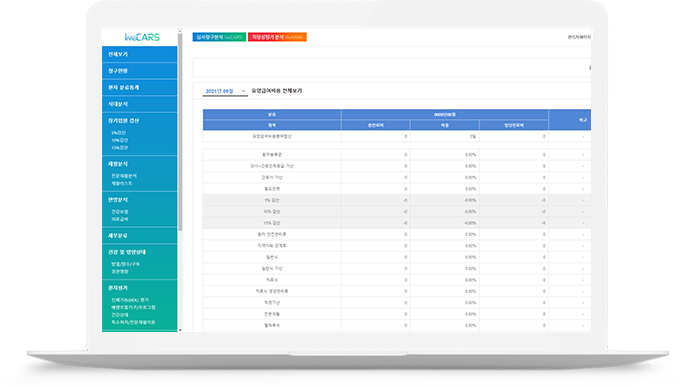Click 전문재활분석 under 재활분석
Image resolution: width=686 pixels, height=388 pixels.
click(x=124, y=176)
